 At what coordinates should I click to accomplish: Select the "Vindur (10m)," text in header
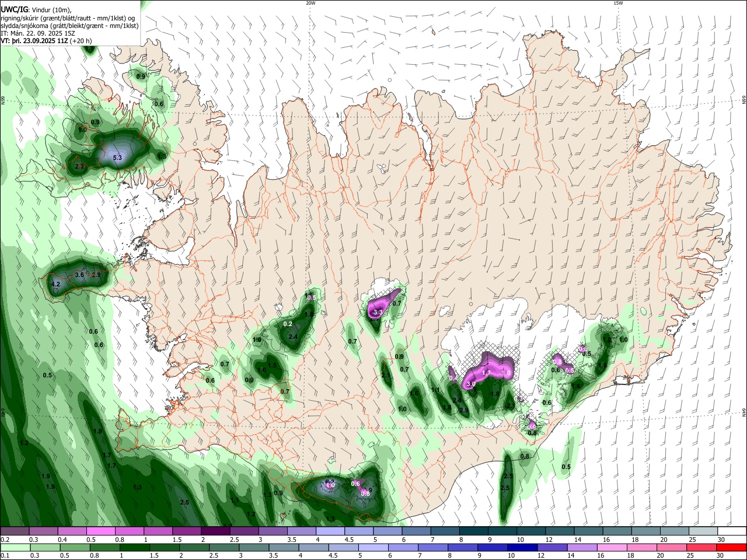click(52, 9)
